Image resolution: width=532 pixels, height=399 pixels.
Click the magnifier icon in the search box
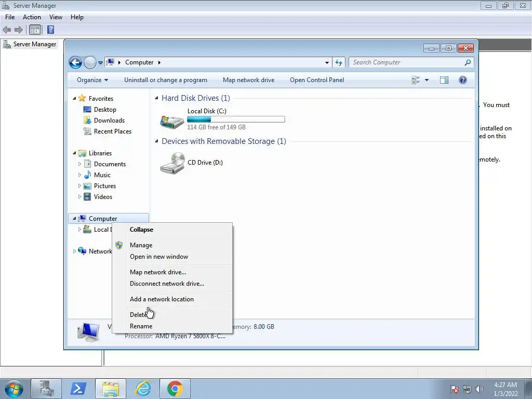468,62
